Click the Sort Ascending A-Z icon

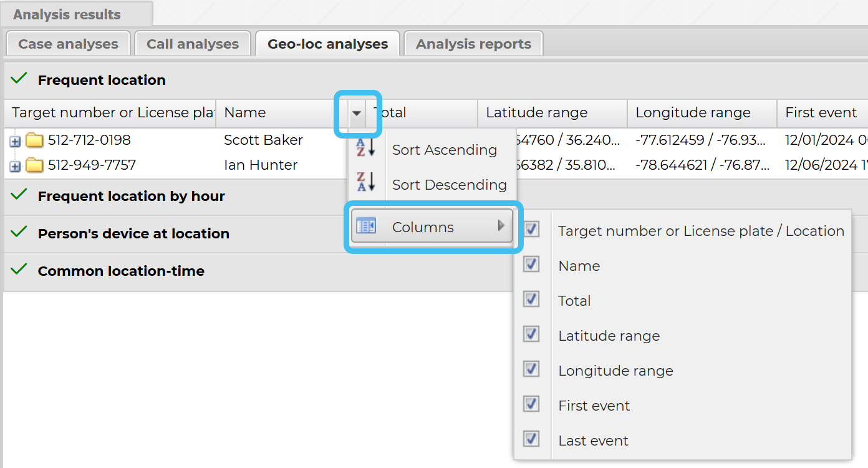click(x=365, y=148)
